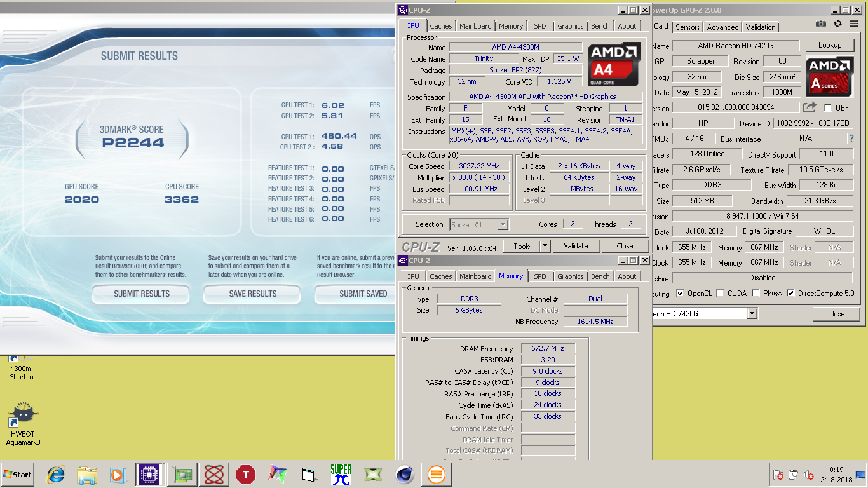
Task: Open the Windows Start button
Action: (x=17, y=475)
